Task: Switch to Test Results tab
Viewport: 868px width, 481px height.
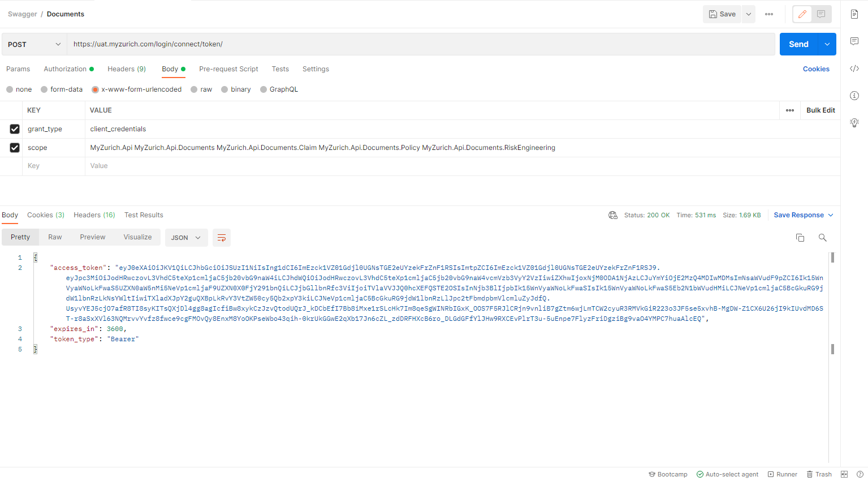Action: click(144, 215)
